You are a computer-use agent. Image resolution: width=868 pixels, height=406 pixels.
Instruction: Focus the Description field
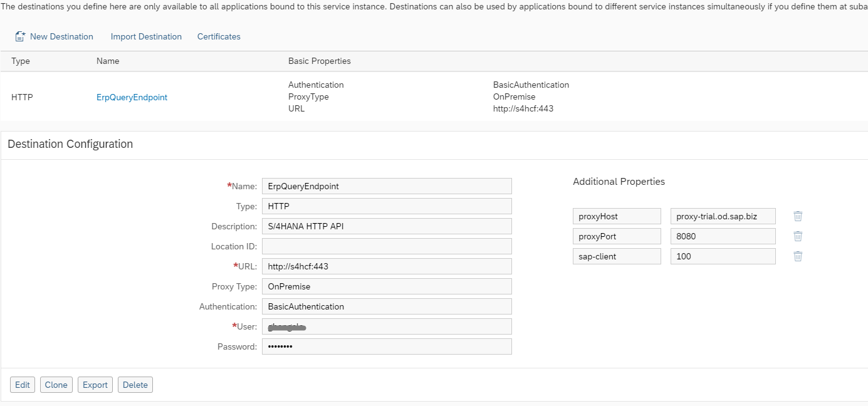point(387,226)
